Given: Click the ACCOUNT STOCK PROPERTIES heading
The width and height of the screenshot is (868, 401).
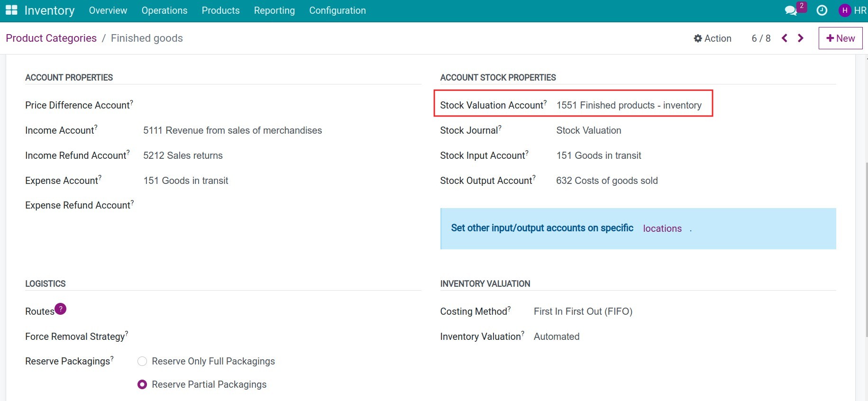Looking at the screenshot, I should (x=498, y=78).
